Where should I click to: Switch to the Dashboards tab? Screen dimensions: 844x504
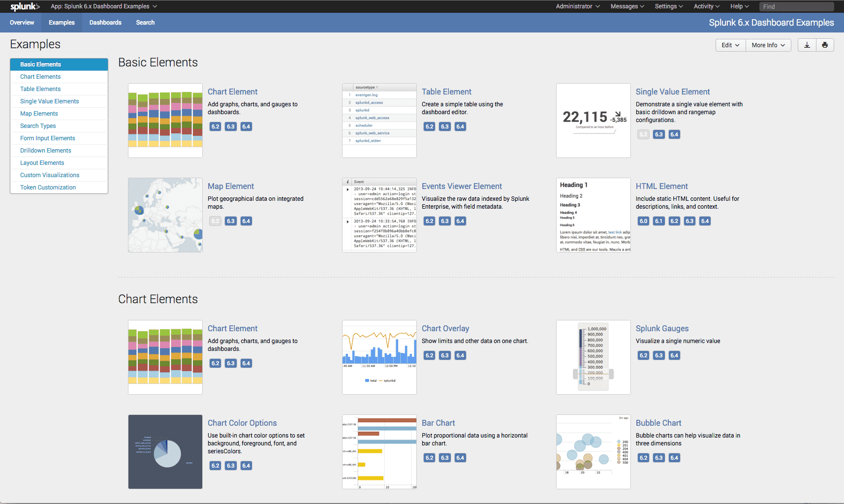[x=105, y=23]
